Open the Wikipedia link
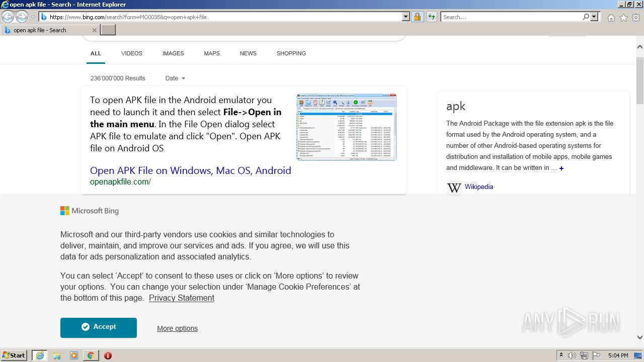This screenshot has height=362, width=644. click(479, 187)
